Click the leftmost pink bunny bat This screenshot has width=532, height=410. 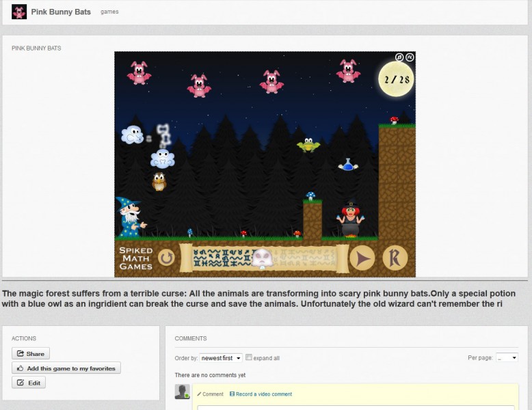coord(139,72)
